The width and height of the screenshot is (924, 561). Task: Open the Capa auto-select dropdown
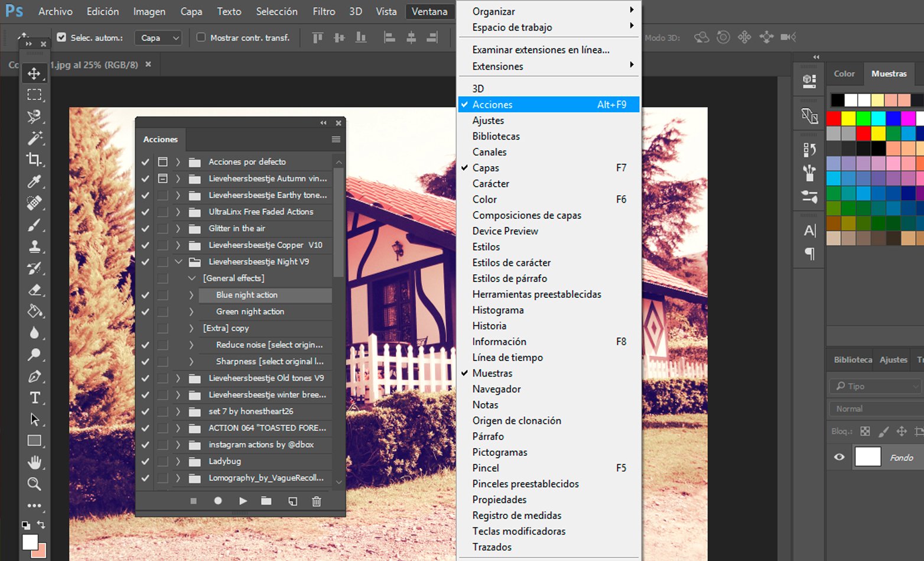[x=158, y=38]
